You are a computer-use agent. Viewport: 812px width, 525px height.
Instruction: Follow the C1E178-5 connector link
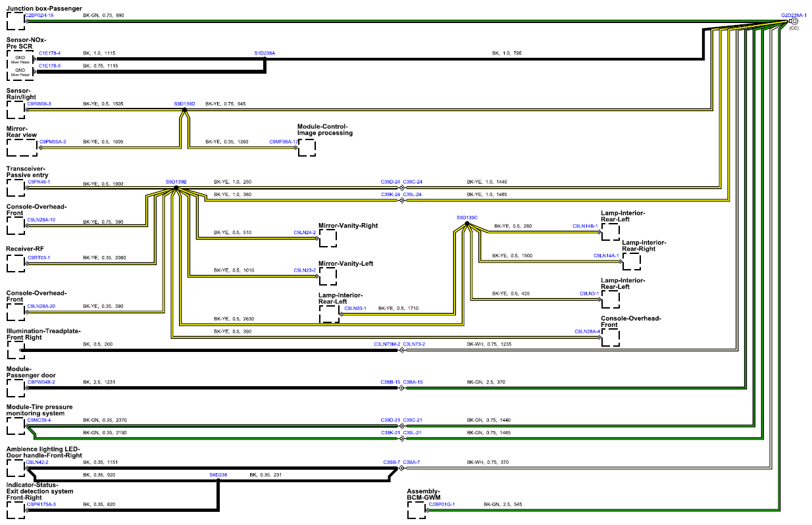click(x=49, y=66)
